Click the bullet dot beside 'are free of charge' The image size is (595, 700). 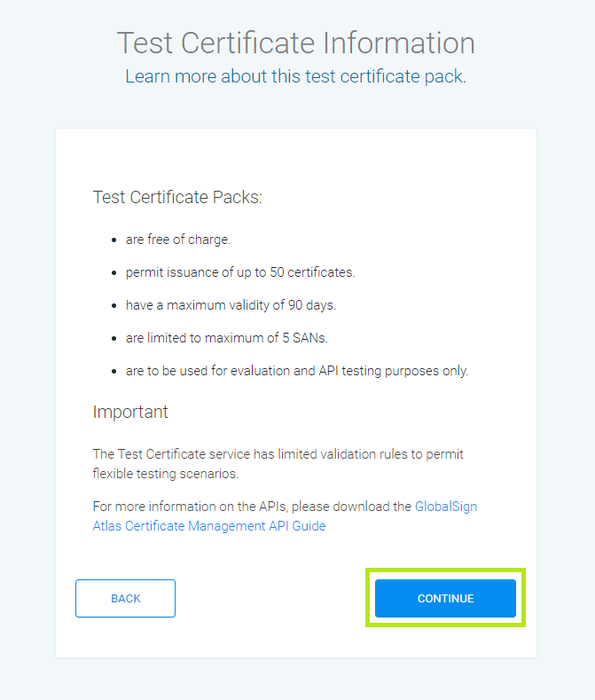pos(114,240)
